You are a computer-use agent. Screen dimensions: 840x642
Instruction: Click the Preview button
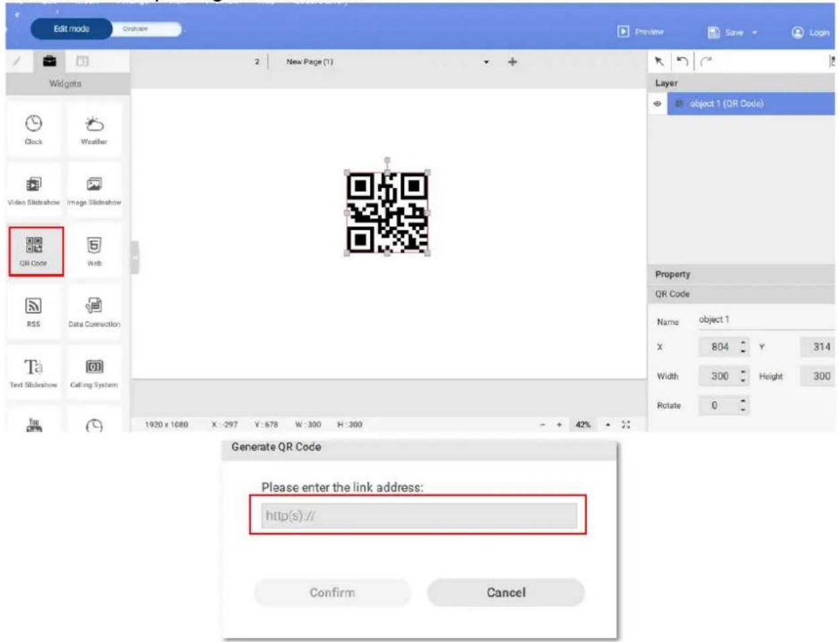(641, 32)
